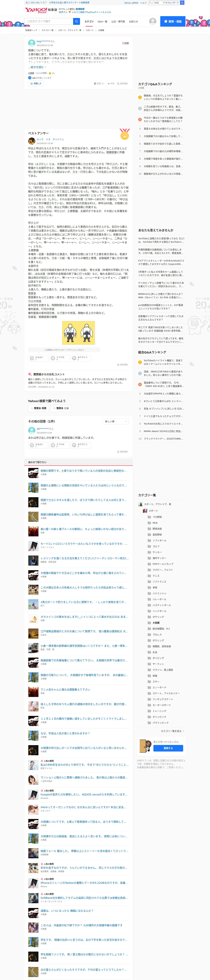Search Yahoo for 懸賞金 とは
This screenshot has width=210, height=980.
tap(61, 408)
